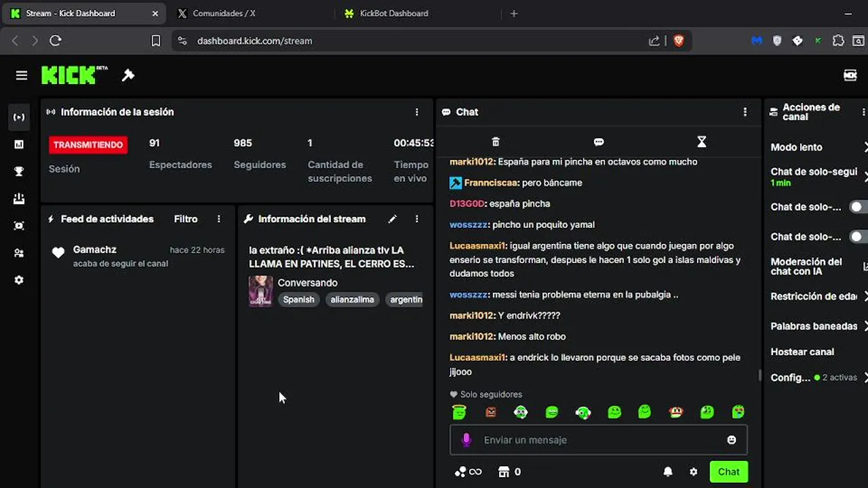Click the chat scrollbar handle
The image size is (868, 488).
(759, 375)
